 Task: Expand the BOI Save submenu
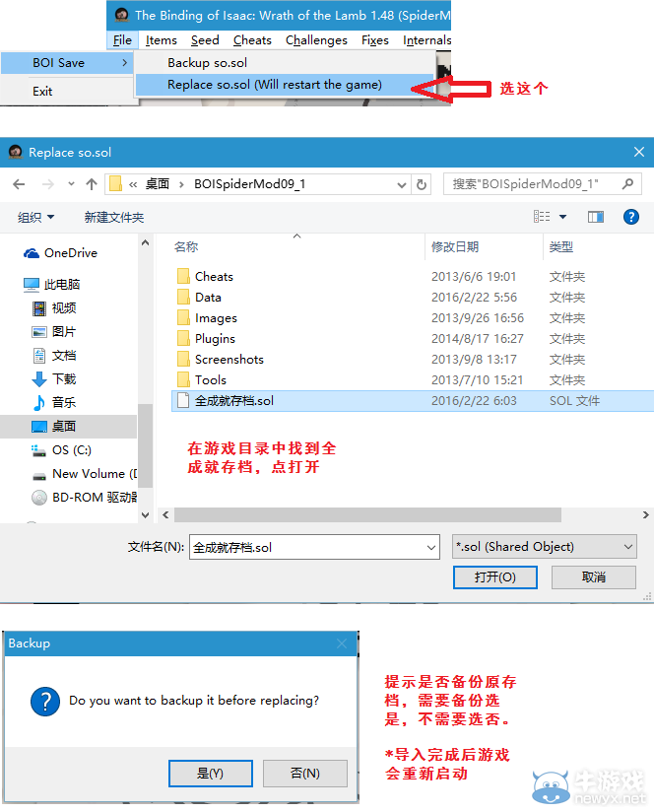pyautogui.click(x=67, y=63)
